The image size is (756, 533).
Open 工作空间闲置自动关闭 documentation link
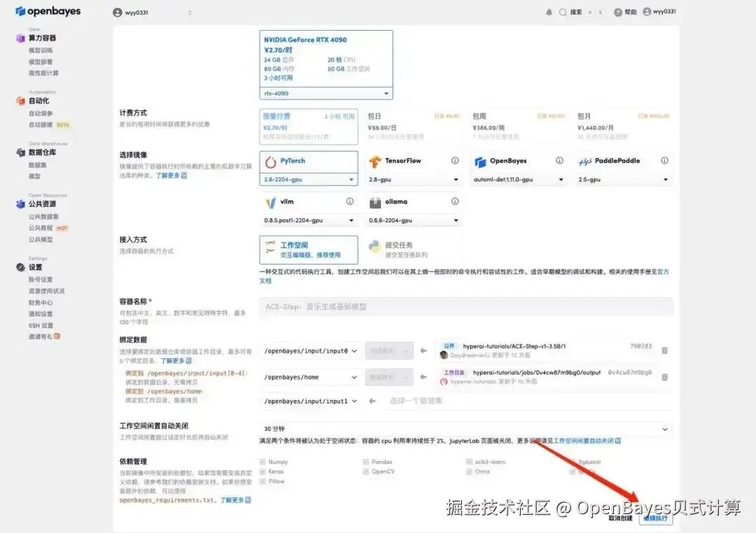click(587, 441)
